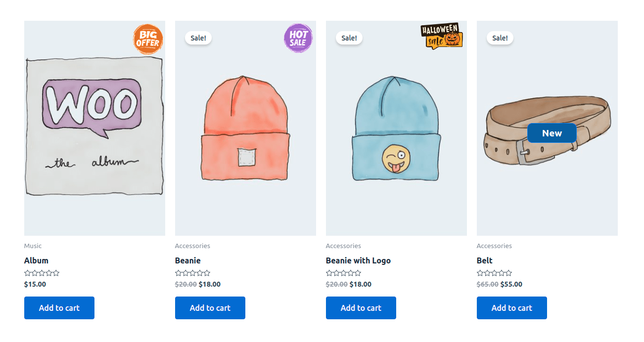The height and width of the screenshot is (342, 644).
Task: Add the Album to cart
Action: pos(59,307)
